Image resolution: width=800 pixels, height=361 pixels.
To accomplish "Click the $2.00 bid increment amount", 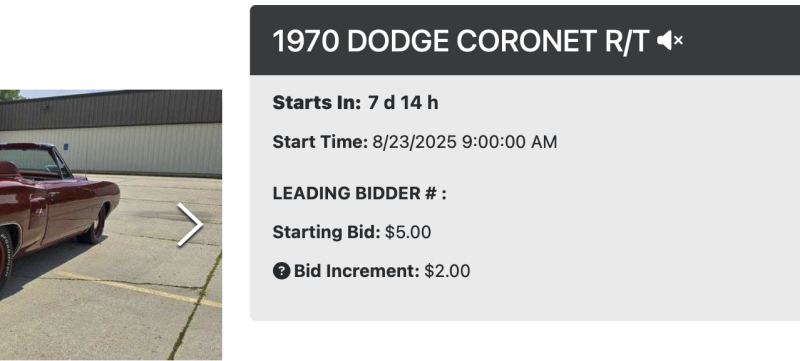I will [x=447, y=271].
